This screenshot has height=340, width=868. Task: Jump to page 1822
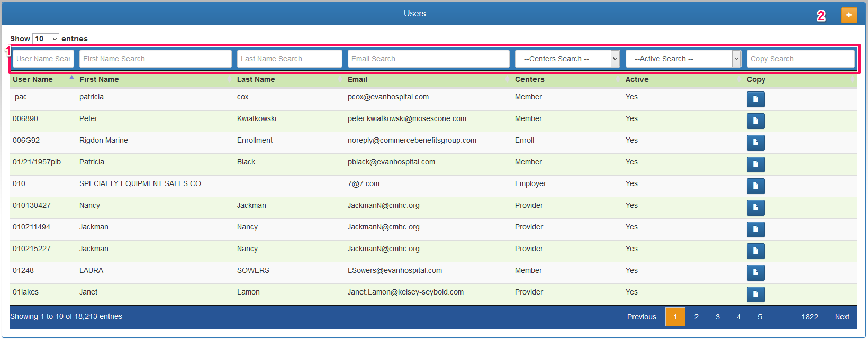pos(809,317)
